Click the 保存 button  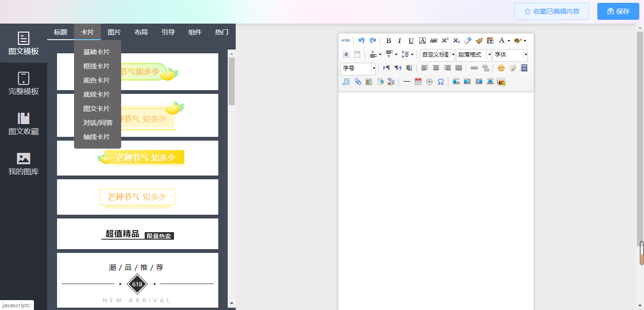(x=618, y=11)
